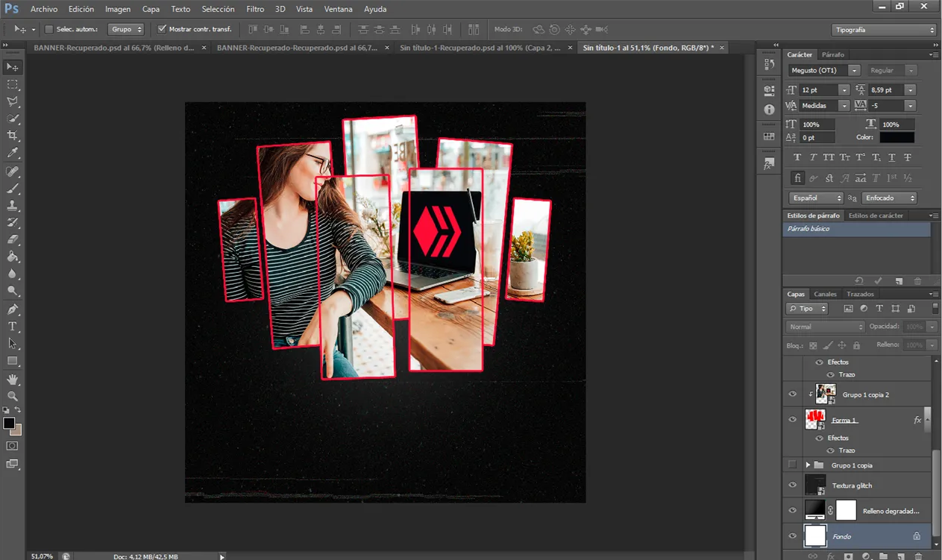The height and width of the screenshot is (560, 942).
Task: Open the Tipografía workspace dropdown
Action: point(884,30)
